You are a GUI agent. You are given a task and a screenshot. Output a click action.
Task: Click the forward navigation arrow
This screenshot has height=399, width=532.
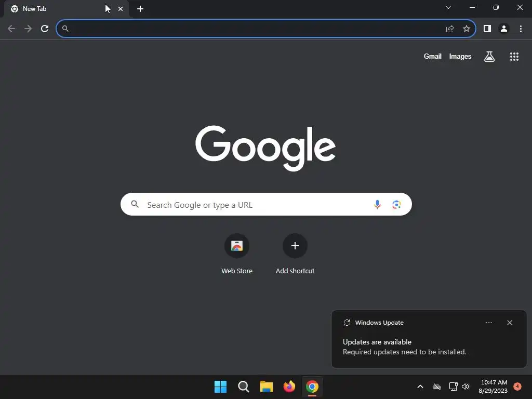click(28, 29)
